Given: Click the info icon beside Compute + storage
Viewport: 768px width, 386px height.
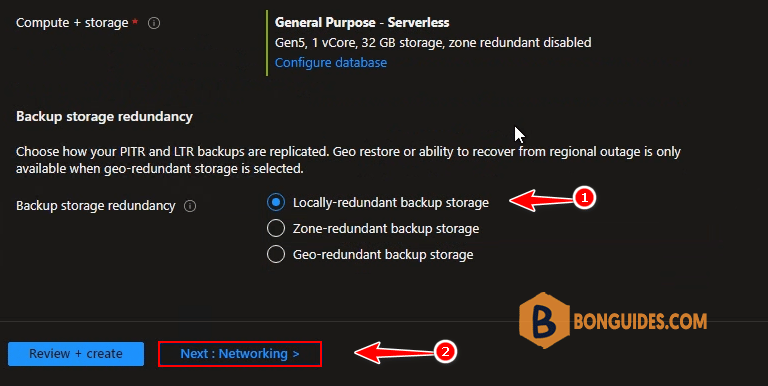Looking at the screenshot, I should (154, 23).
